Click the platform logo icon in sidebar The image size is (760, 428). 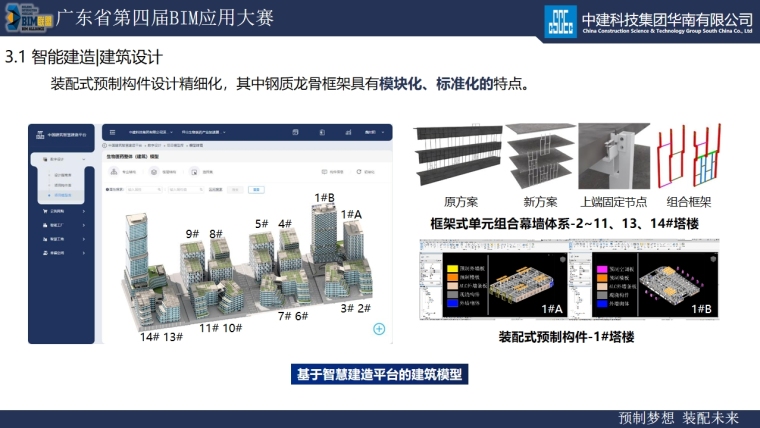pos(39,132)
